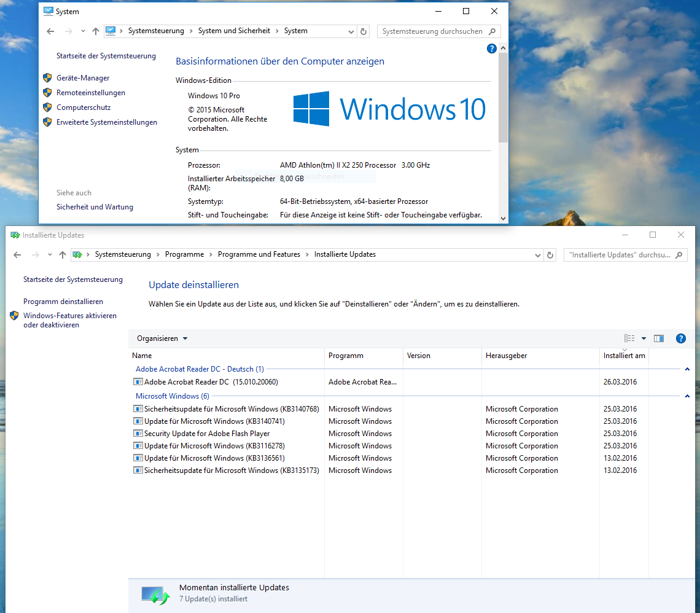Open Programme breadcrumb in updates window
700x613 pixels.
point(184,254)
